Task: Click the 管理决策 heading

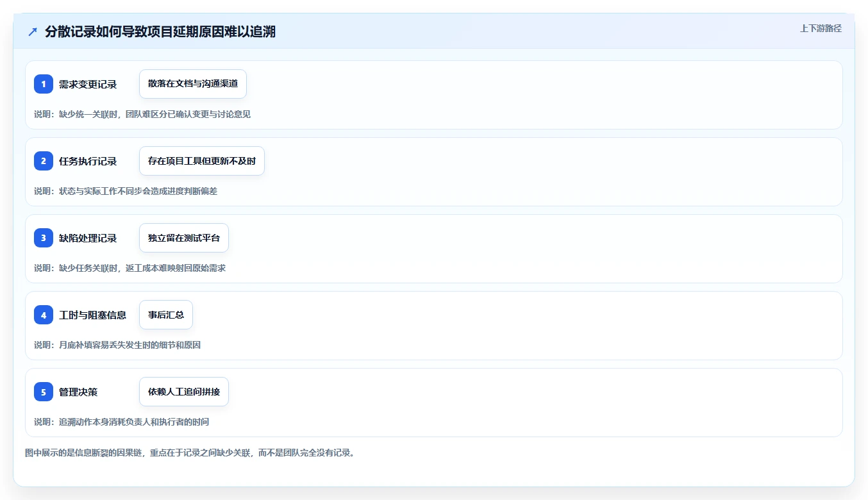Action: click(x=78, y=392)
